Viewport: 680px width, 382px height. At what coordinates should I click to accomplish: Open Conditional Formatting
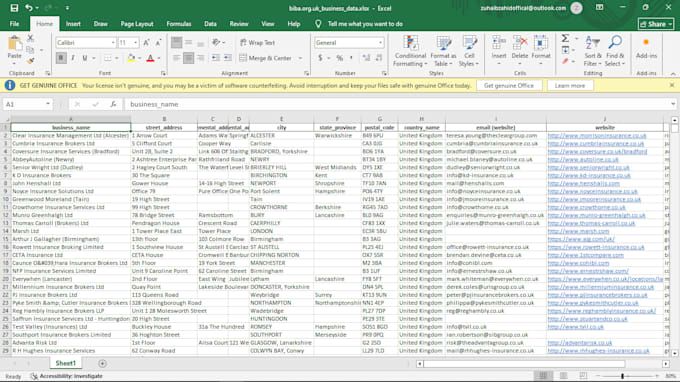coord(410,51)
